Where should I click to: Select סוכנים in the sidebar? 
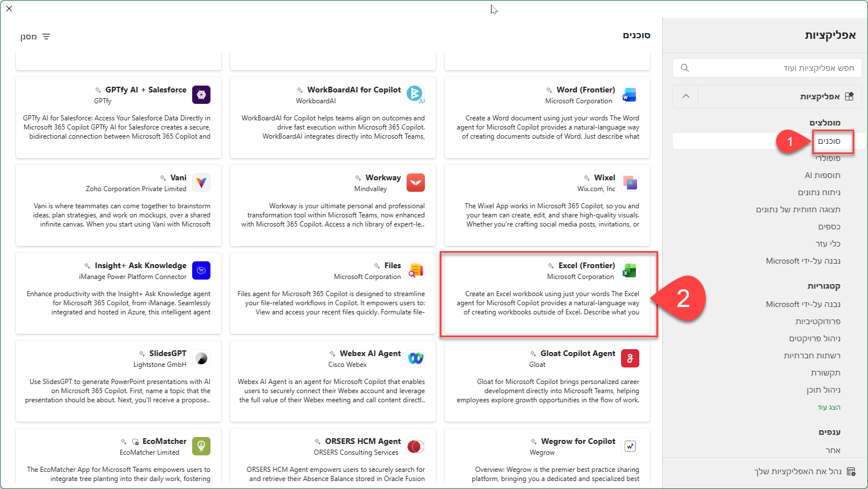tap(829, 141)
